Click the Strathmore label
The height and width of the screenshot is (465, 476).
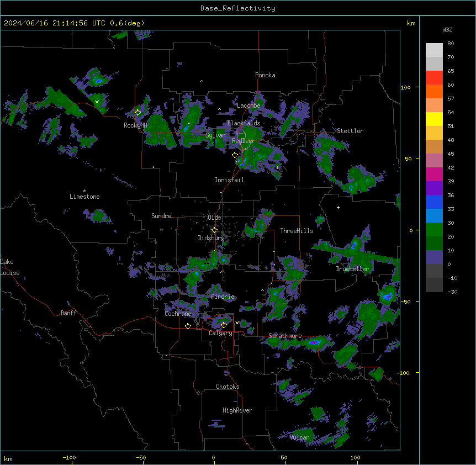tap(285, 336)
